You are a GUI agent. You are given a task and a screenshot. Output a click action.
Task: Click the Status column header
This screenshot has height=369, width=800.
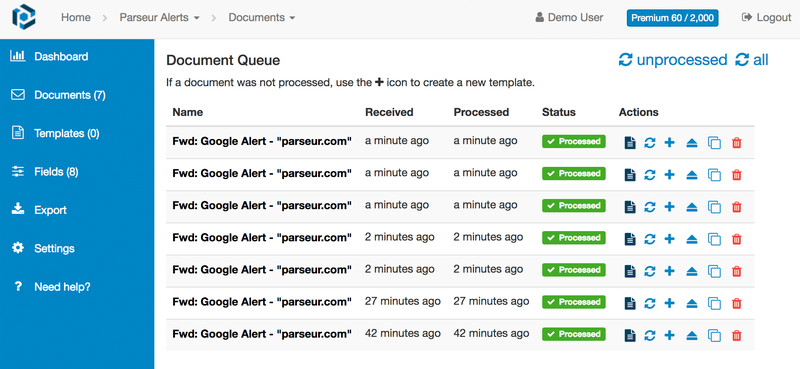click(x=559, y=112)
